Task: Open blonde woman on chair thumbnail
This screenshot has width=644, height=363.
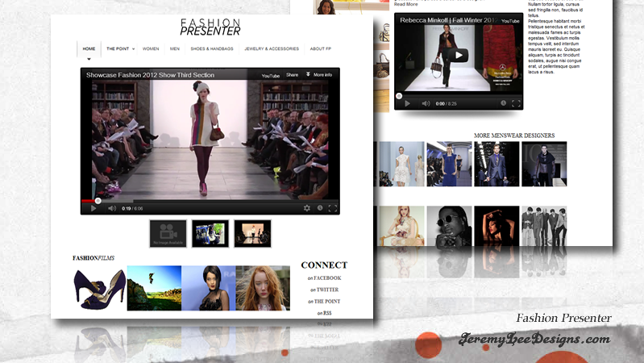Action: [401, 226]
